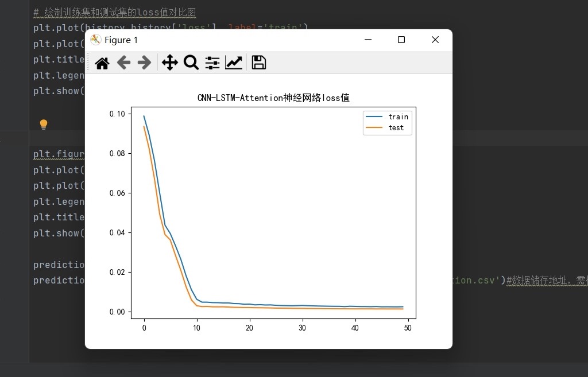Viewport: 588px width, 377px height.
Task: Minimize the Figure 1 window
Action: pos(368,40)
